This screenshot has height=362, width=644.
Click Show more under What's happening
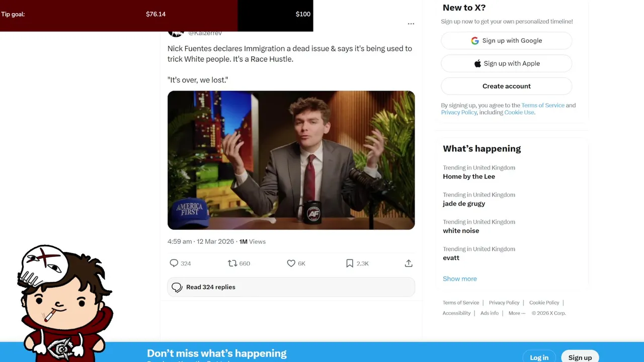[x=460, y=279]
